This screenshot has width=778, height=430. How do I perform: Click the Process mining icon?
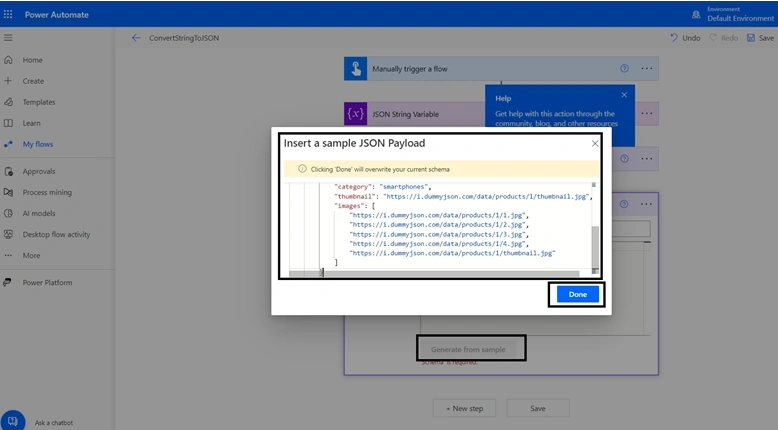pos(8,192)
